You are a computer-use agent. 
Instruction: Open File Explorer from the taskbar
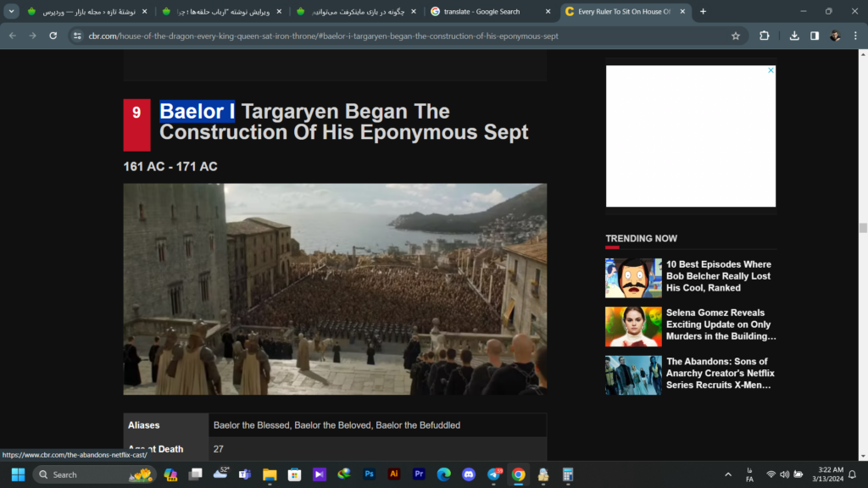(x=270, y=474)
